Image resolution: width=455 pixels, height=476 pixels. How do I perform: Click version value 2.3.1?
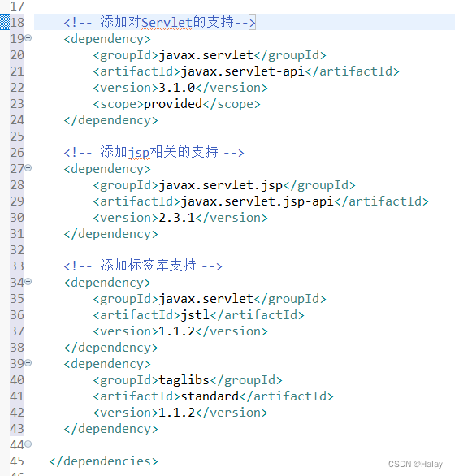(x=177, y=218)
